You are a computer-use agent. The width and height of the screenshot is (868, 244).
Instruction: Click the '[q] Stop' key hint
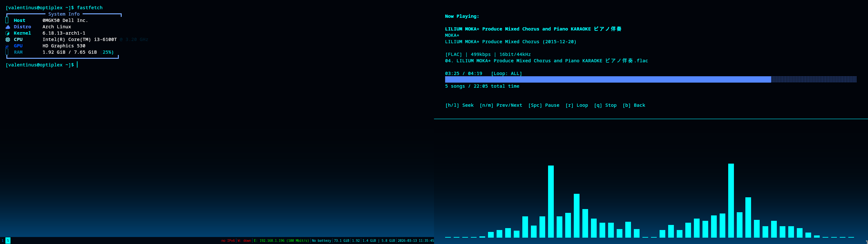click(605, 105)
